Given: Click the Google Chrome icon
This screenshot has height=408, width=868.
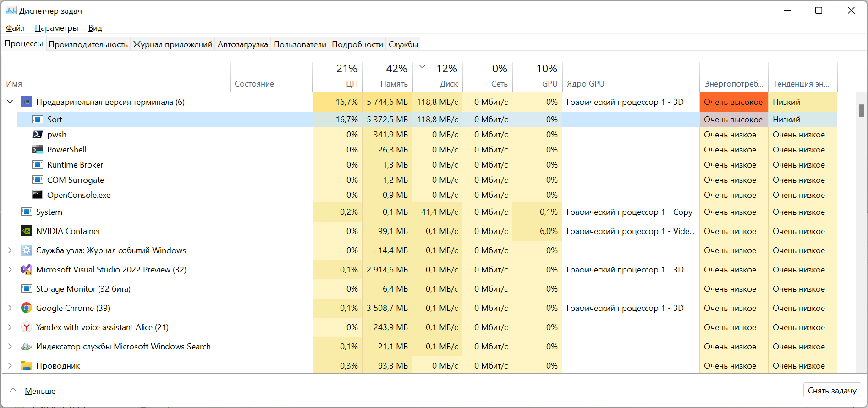Looking at the screenshot, I should click(27, 308).
